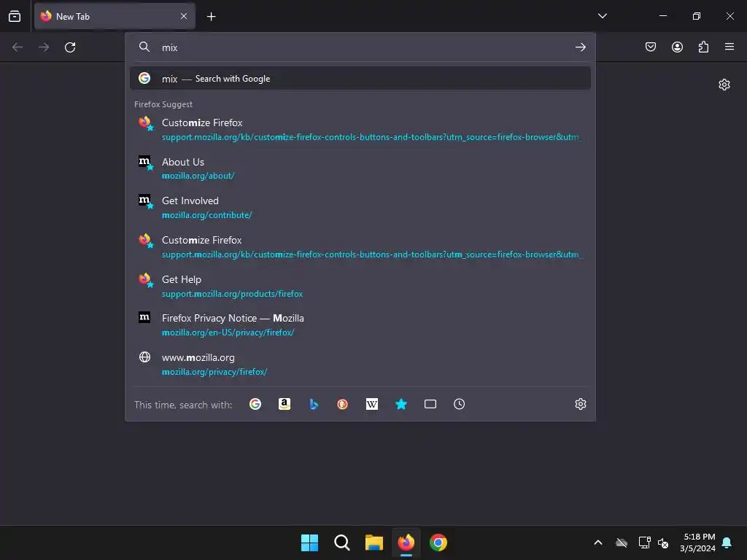
Task: Go back with the back arrow
Action: 18,47
